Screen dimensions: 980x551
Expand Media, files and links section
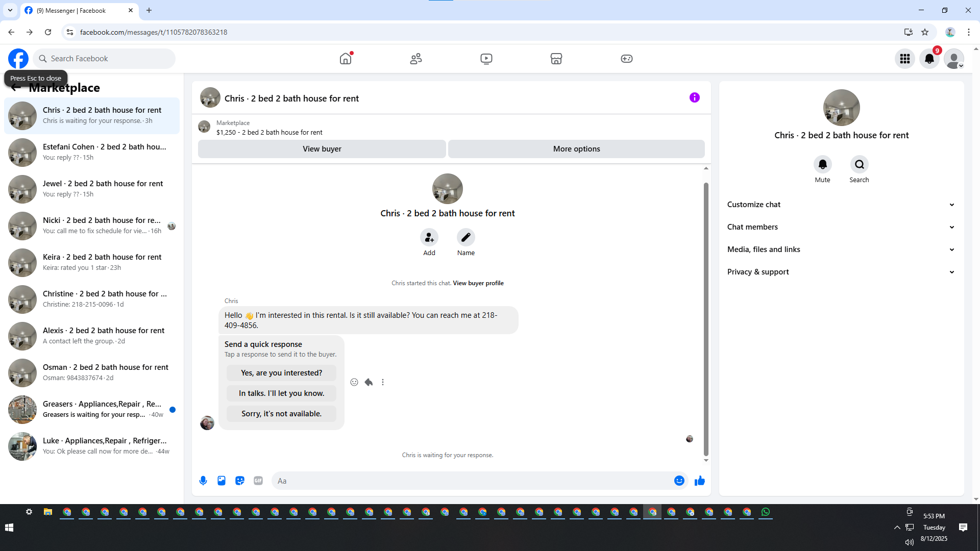click(841, 249)
